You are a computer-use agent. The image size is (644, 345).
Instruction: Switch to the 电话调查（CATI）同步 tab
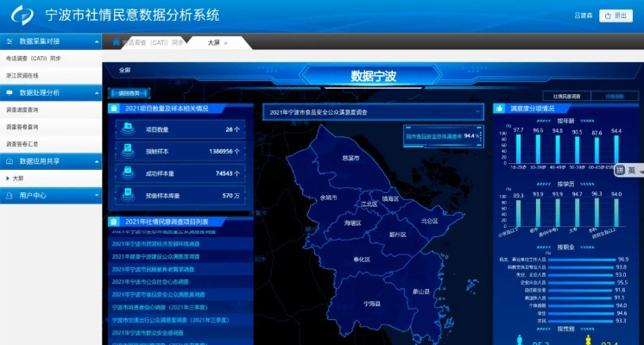pyautogui.click(x=153, y=42)
